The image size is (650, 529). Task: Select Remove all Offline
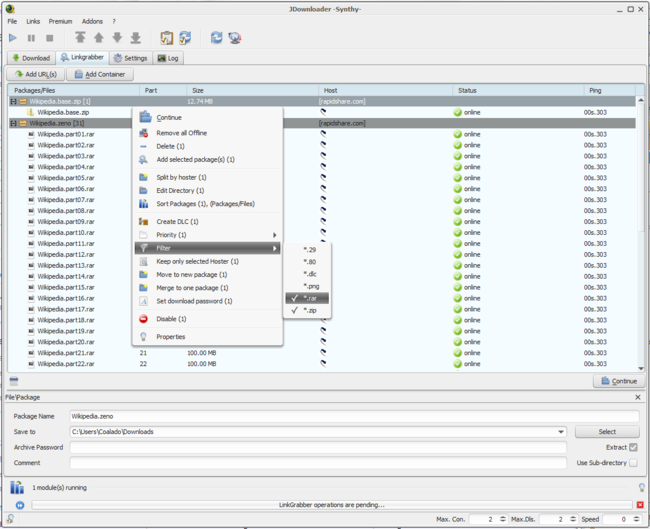pyautogui.click(x=207, y=133)
